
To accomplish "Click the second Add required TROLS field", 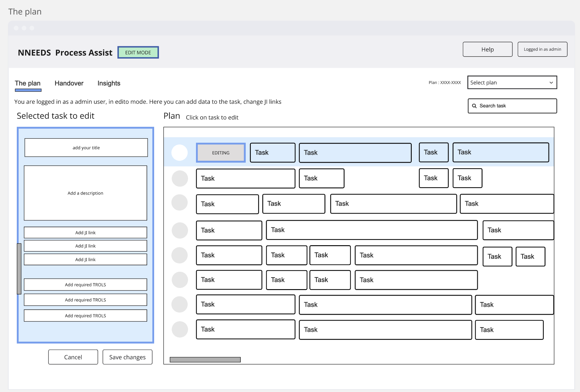I will [x=85, y=300].
